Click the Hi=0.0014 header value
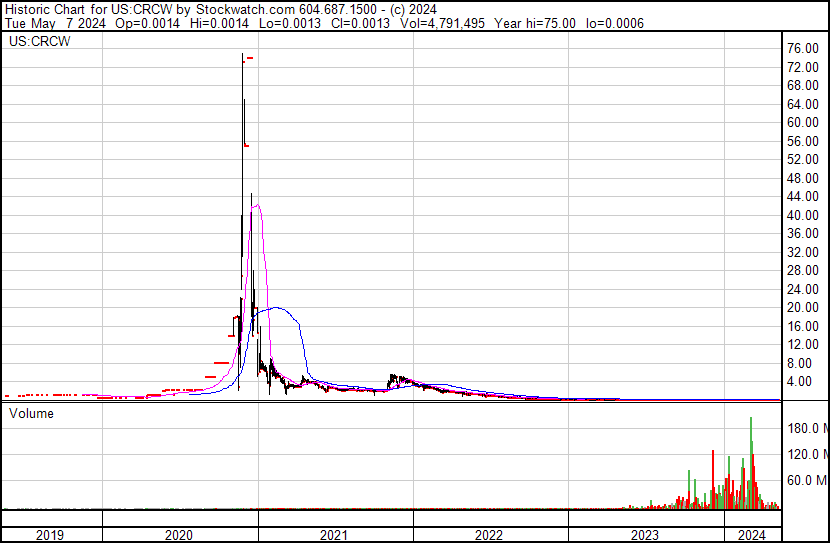This screenshot has width=830, height=543. 219,23
